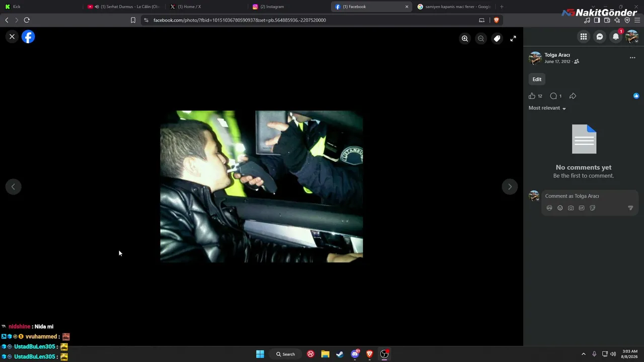Open OBS Studio from taskbar

pyautogui.click(x=384, y=354)
